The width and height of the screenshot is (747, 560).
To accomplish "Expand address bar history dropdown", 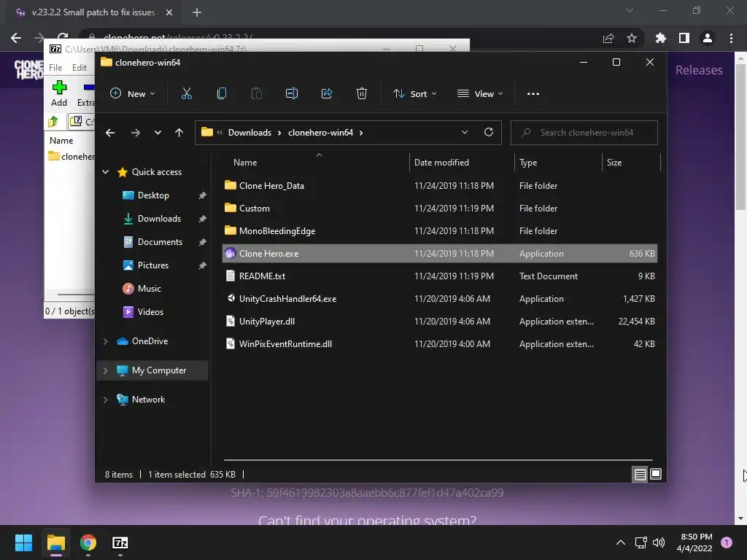I will click(465, 133).
